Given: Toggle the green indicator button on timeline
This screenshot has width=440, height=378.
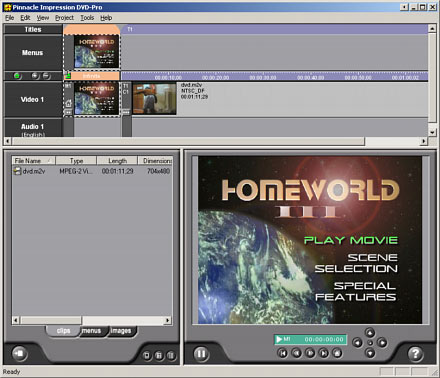Looking at the screenshot, I should pyautogui.click(x=17, y=76).
